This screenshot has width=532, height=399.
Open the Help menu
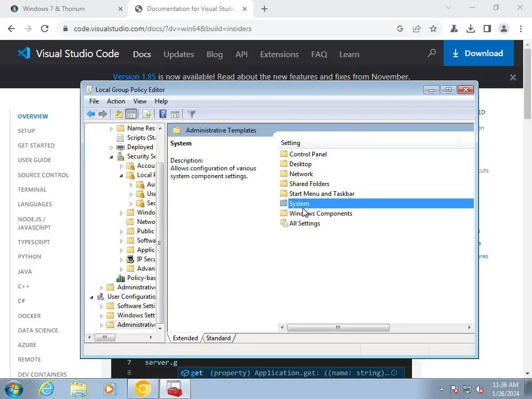coord(161,101)
